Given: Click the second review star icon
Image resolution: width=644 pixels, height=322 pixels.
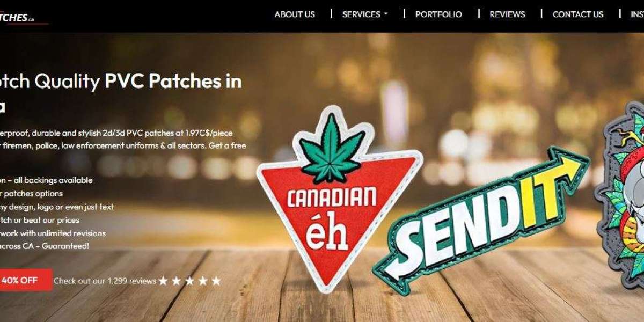Looking at the screenshot, I should [x=177, y=281].
